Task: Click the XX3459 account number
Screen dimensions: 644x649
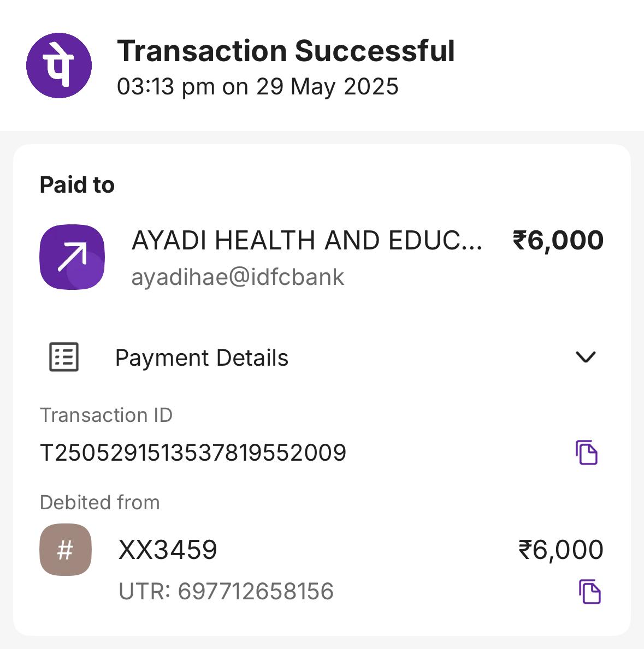Action: click(168, 550)
